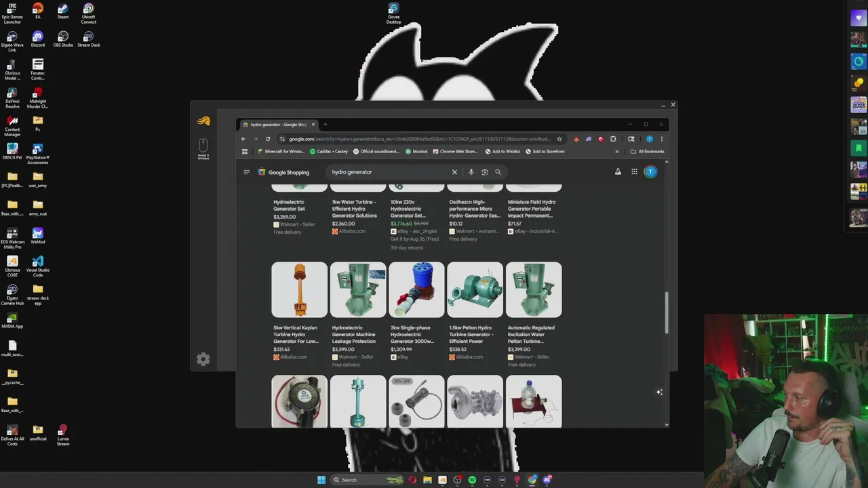Viewport: 868px width, 488px height.
Task: Open Google Labs flask icon
Action: pyautogui.click(x=618, y=172)
